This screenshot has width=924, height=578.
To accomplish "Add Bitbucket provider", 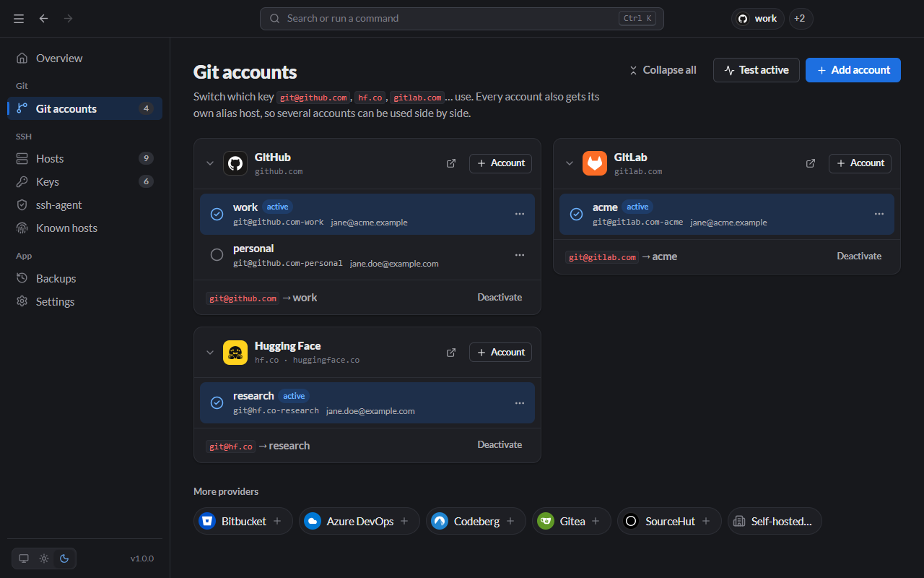I will 243,521.
